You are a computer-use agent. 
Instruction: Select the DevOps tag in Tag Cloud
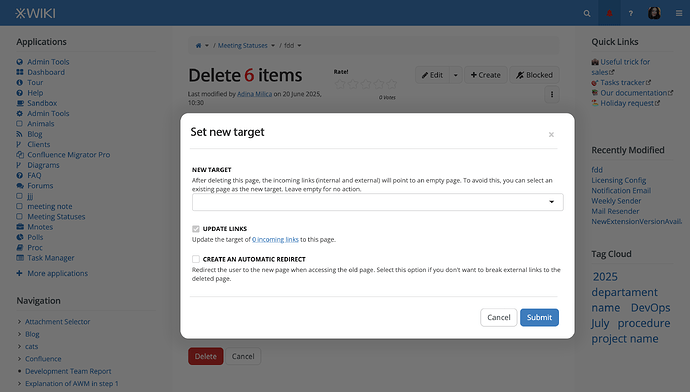point(650,308)
